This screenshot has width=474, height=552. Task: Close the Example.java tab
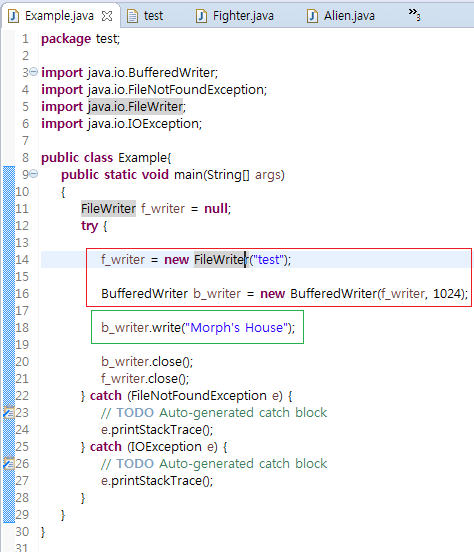(107, 16)
